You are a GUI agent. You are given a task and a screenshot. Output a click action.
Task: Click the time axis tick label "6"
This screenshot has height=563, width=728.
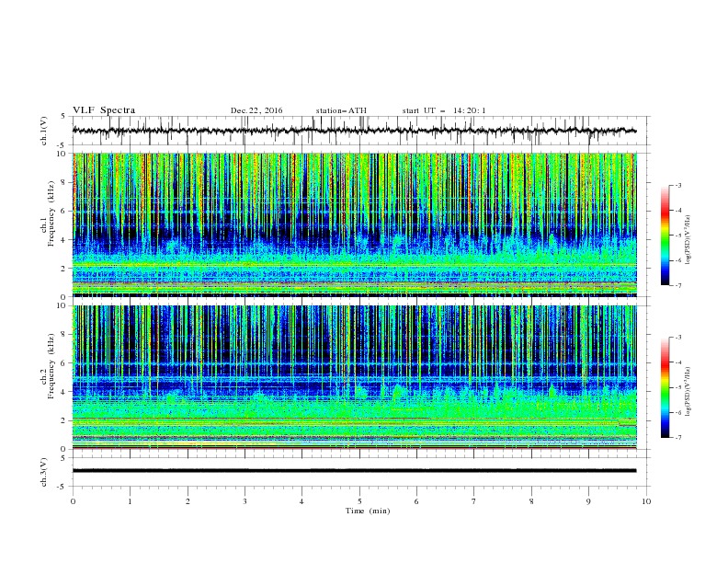point(416,501)
